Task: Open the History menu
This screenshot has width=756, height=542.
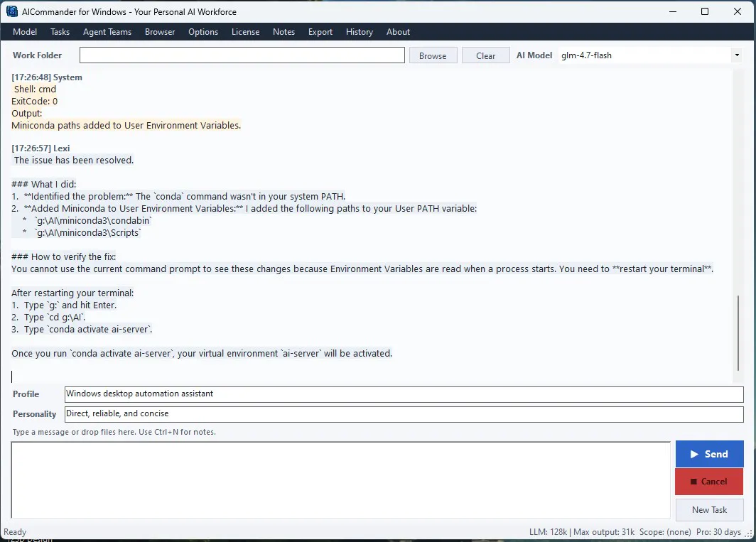Action: click(360, 32)
